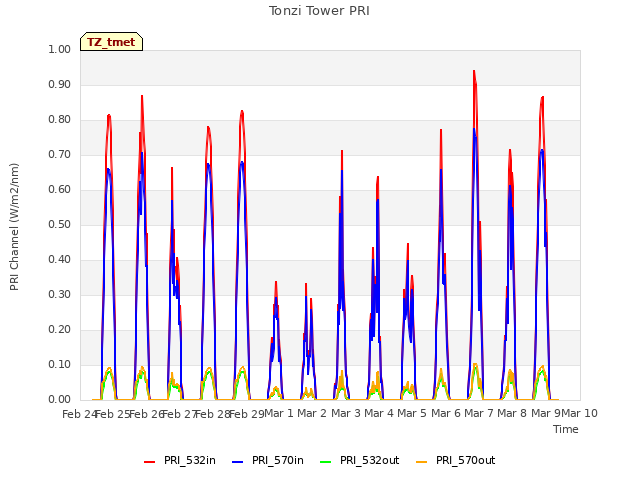Click the TZ_tmet label badge

(111, 42)
